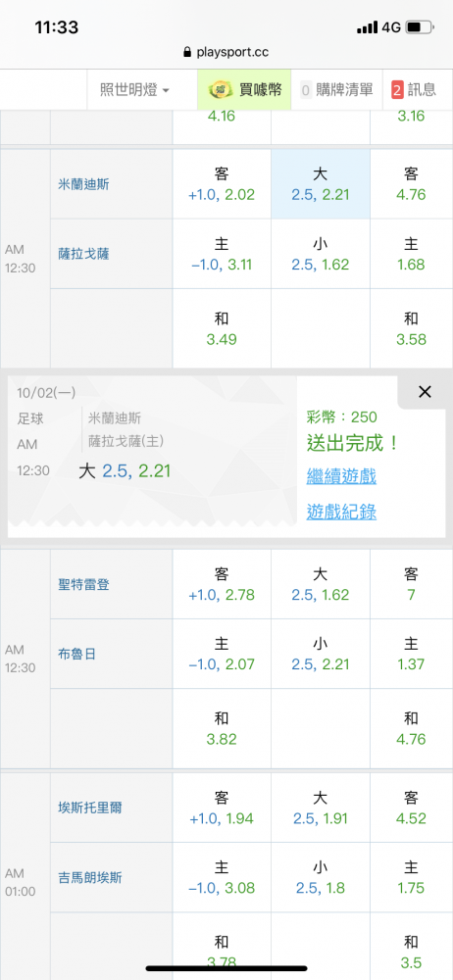Tap the 買噱幣 coin icon button
Viewport: 453px width, 980px height.
click(245, 89)
